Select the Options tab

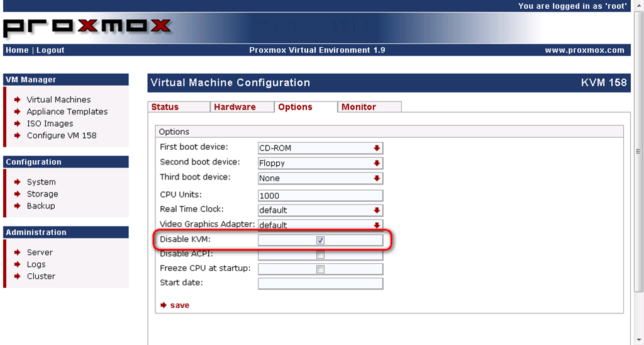point(305,107)
